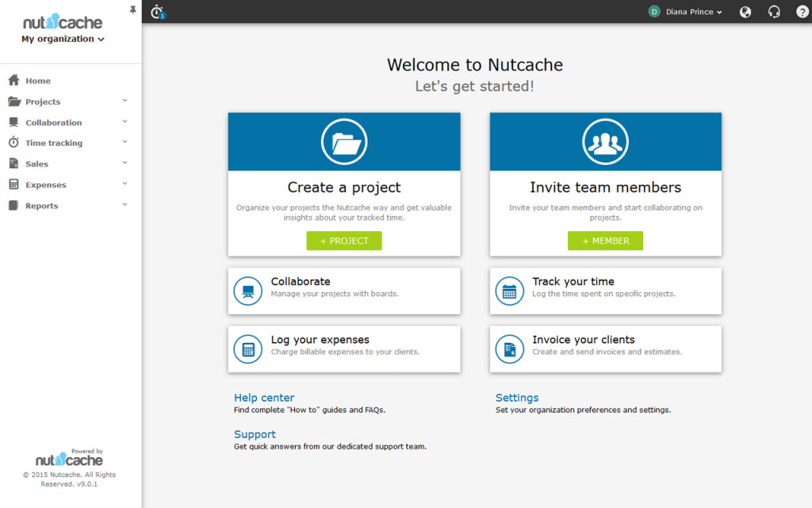Image resolution: width=812 pixels, height=508 pixels.
Task: Click the invoice icon beside Invoice your clients
Action: click(x=509, y=349)
